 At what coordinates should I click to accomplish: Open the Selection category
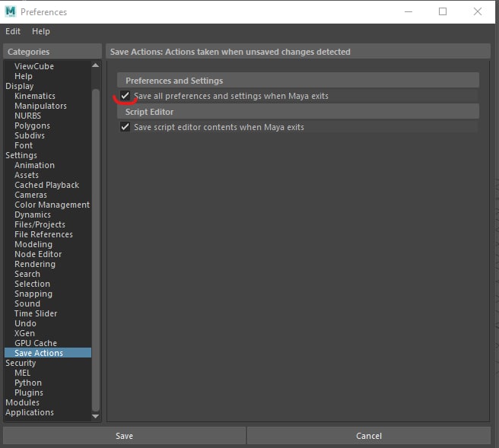coord(32,284)
